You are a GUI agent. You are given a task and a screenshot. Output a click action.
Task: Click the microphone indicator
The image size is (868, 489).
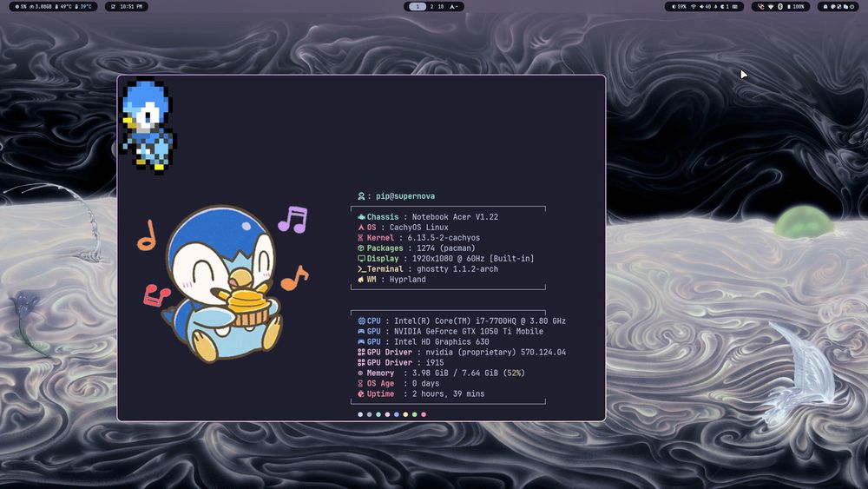[x=716, y=7]
